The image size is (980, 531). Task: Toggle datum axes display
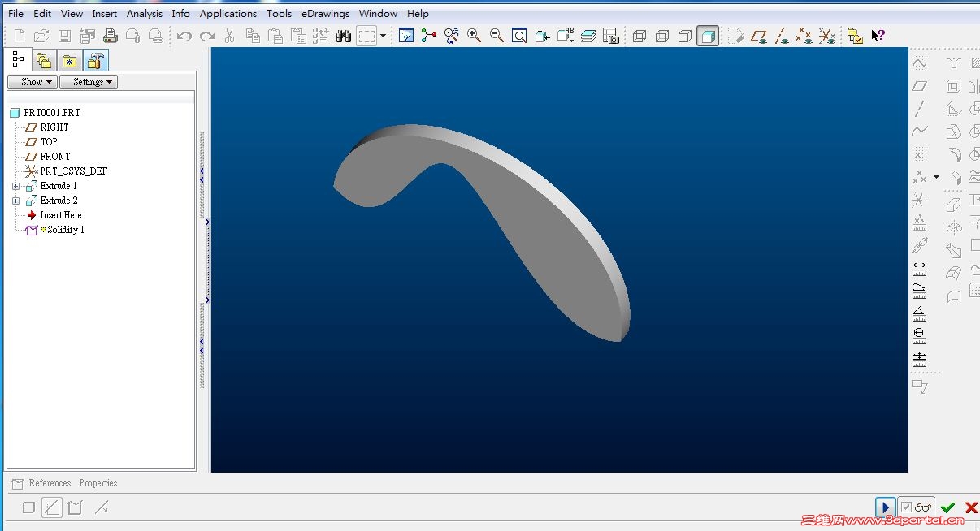tap(782, 36)
